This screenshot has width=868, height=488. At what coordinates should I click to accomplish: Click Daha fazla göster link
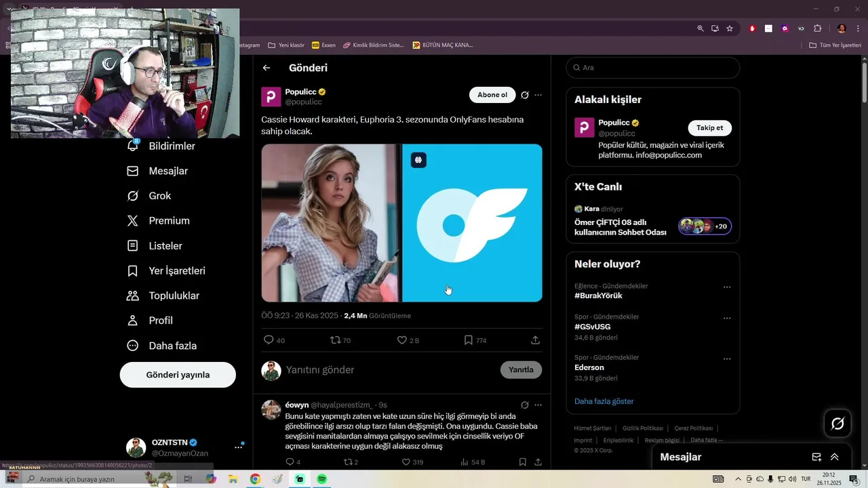pos(604,401)
